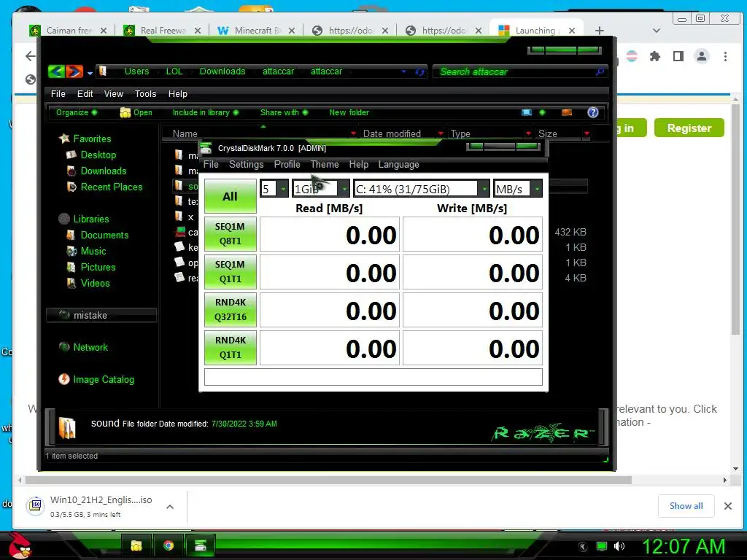This screenshot has width=747, height=560.
Task: Select Network in navigation pane
Action: pos(90,347)
